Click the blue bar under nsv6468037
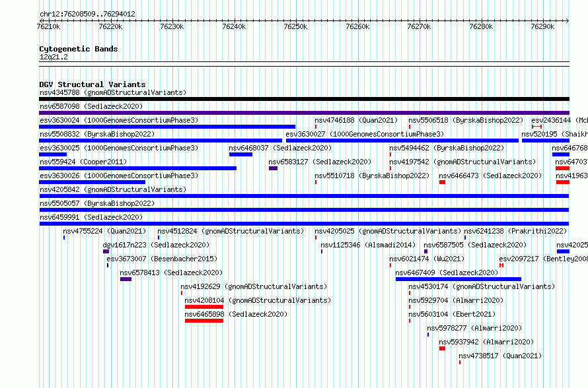The height and width of the screenshot is (388, 588). (x=240, y=154)
